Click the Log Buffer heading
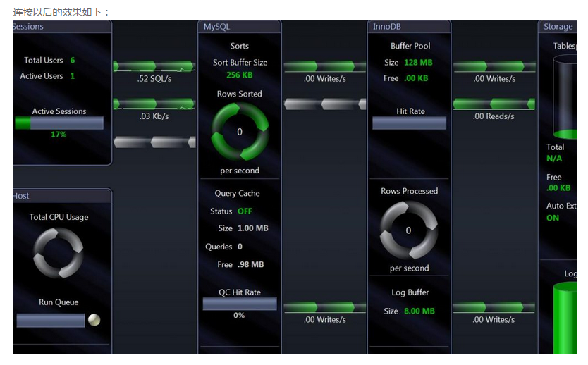 click(410, 292)
